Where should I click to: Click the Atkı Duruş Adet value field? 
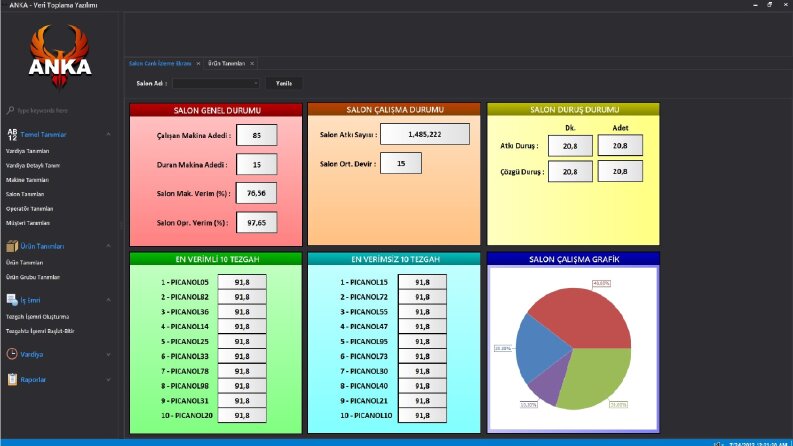pos(620,145)
